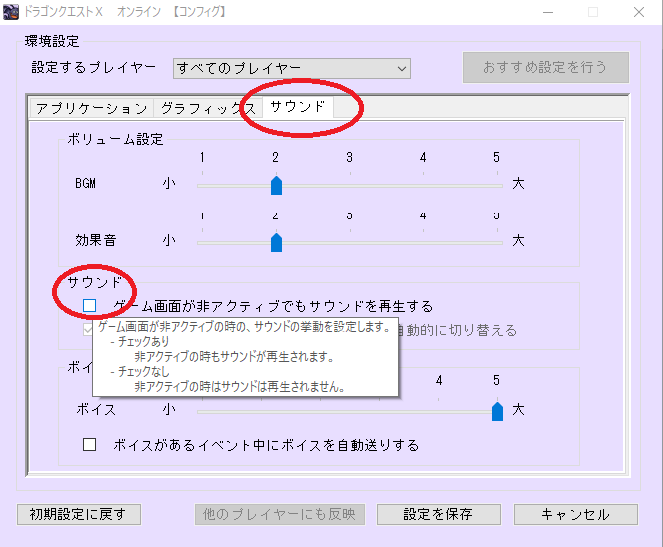Click the 小 label beside 効果音 slider
Image resolution: width=663 pixels, height=547 pixels.
(169, 240)
